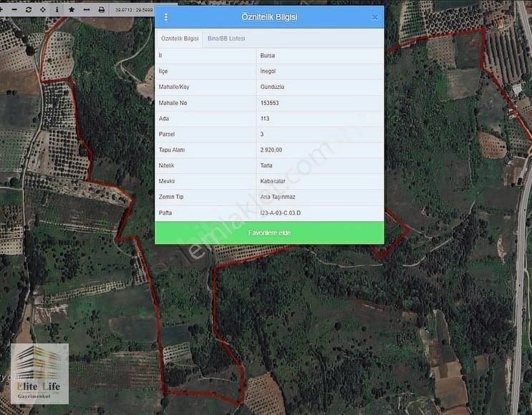Switch to the Öznitelik Bilgisi tab
532x415 pixels.
coord(180,39)
